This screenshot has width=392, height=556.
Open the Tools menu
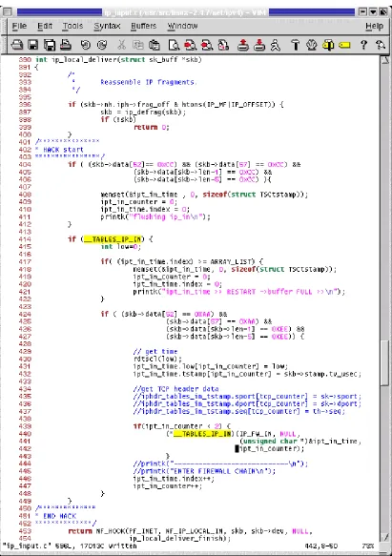coord(72,27)
